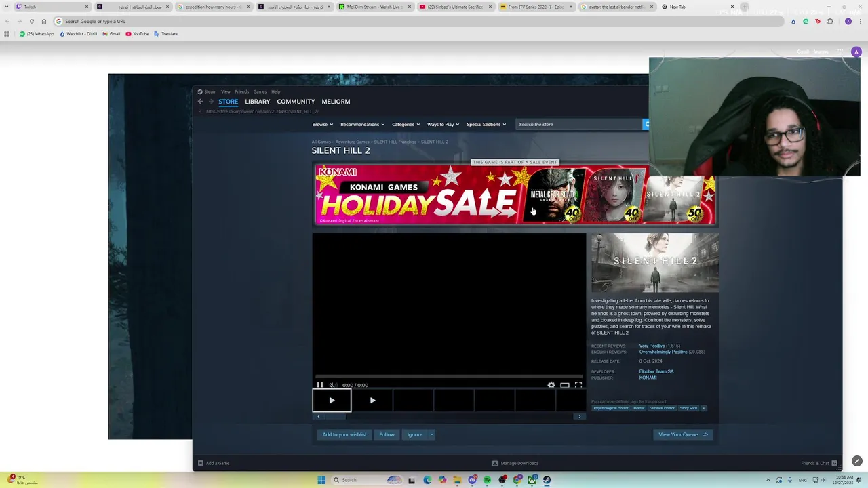Enter fullscreen on the trailer player
868x488 pixels.
tap(578, 385)
